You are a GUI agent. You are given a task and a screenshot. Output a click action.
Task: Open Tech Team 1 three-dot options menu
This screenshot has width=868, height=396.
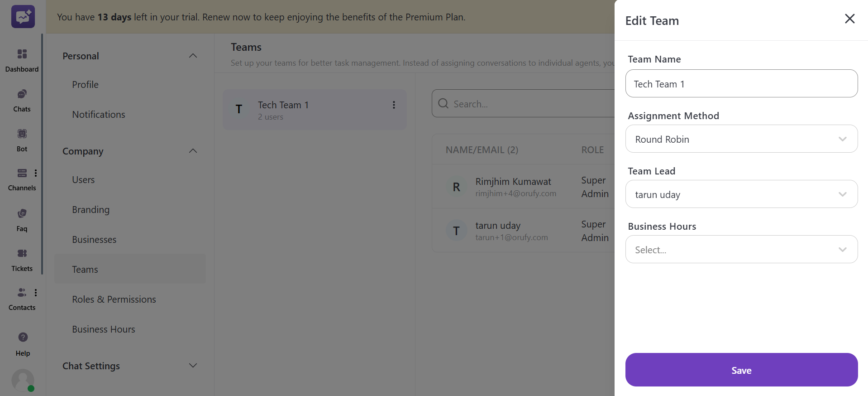pyautogui.click(x=394, y=105)
